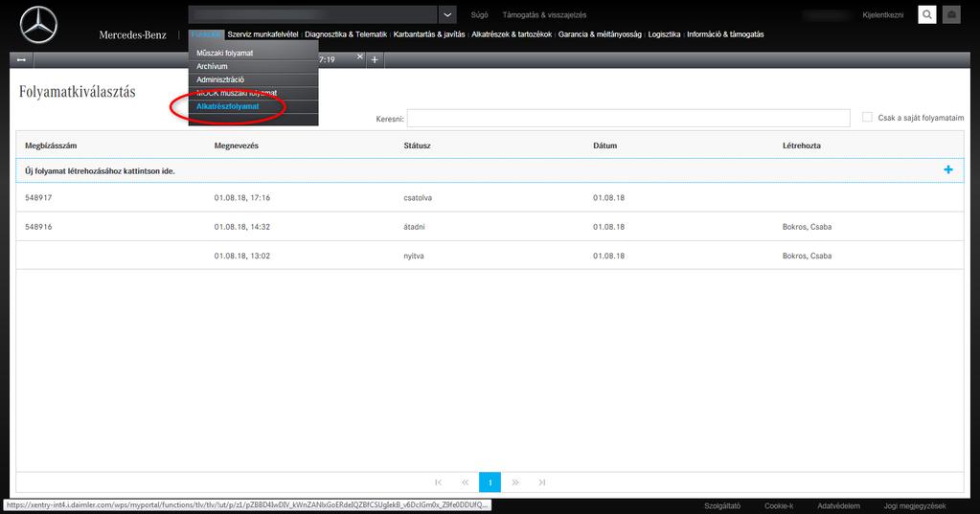
Task: Click the átadni status cell
Action: pos(414,227)
